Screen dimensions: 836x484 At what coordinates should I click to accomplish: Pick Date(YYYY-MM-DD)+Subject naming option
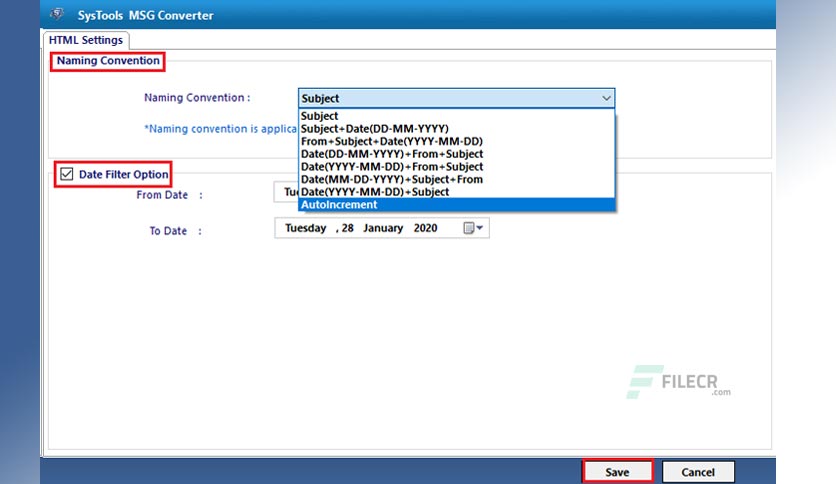tap(456, 192)
